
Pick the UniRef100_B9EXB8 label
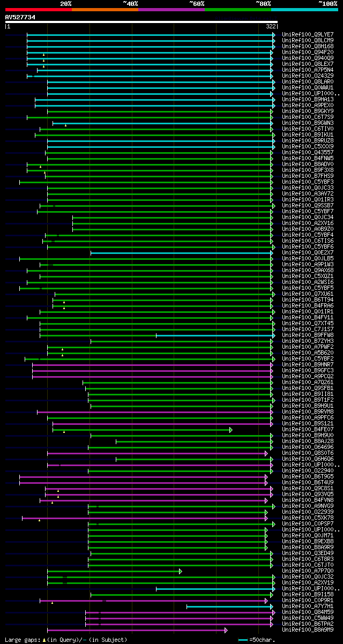[x=308, y=541]
